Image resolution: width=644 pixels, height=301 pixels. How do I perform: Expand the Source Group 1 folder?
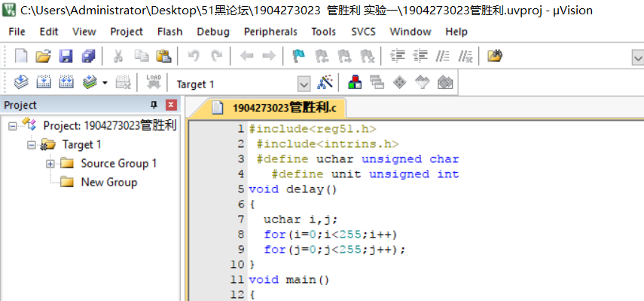(x=50, y=164)
